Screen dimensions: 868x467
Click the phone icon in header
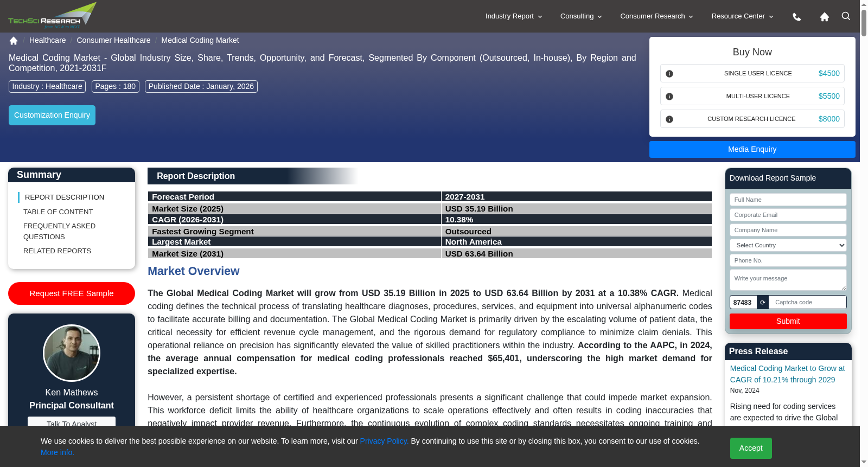[797, 17]
